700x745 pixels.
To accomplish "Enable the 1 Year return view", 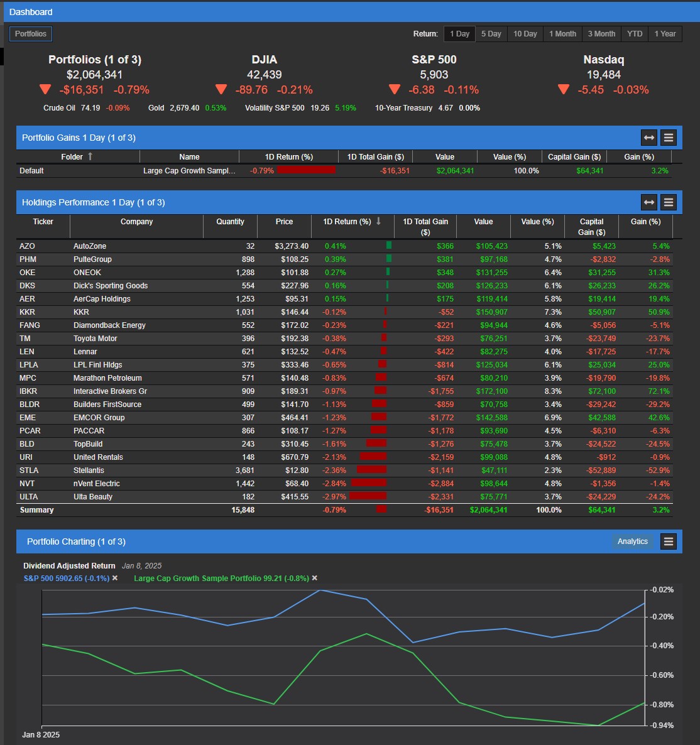I will (x=665, y=34).
